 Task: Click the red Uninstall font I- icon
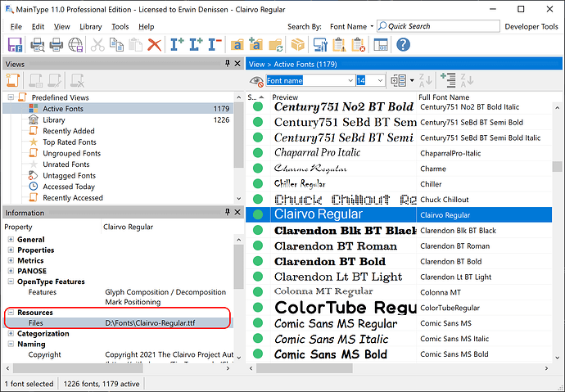pyautogui.click(x=215, y=44)
